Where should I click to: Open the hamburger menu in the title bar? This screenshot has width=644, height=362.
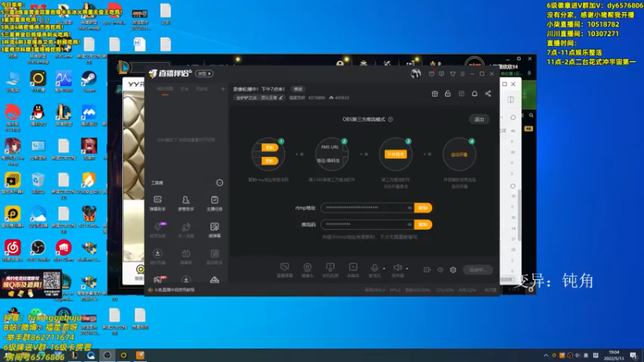[x=462, y=74]
